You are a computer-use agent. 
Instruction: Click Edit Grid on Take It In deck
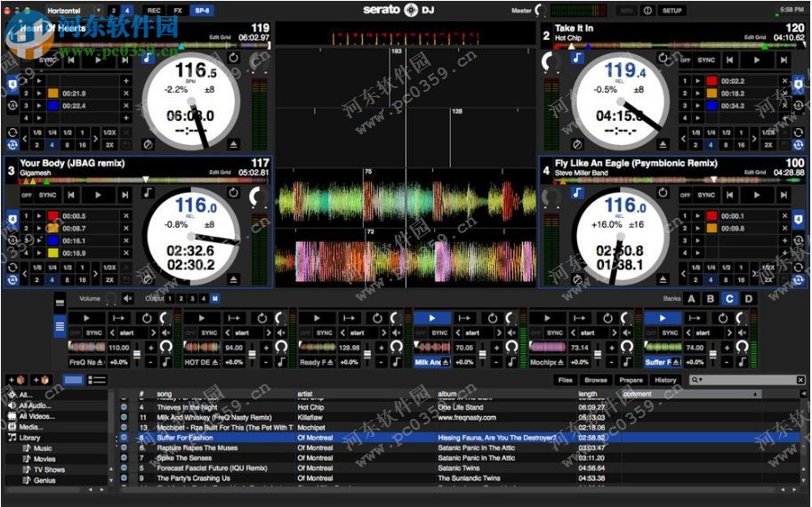(x=755, y=37)
